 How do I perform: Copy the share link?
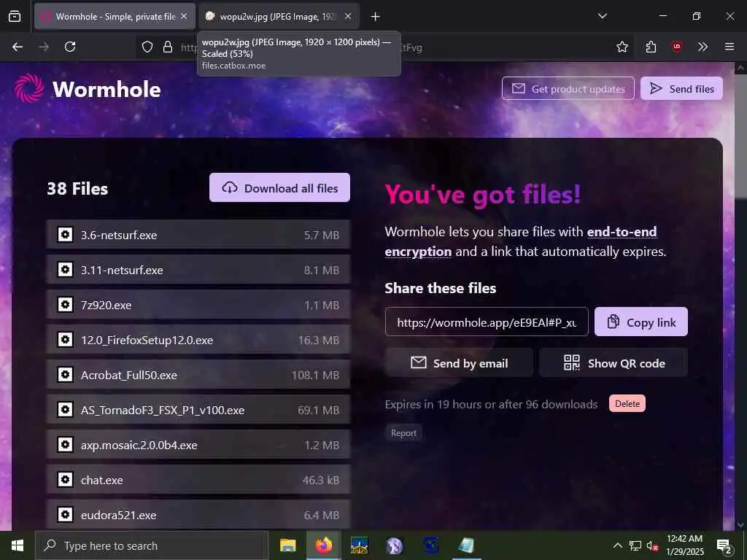641,322
